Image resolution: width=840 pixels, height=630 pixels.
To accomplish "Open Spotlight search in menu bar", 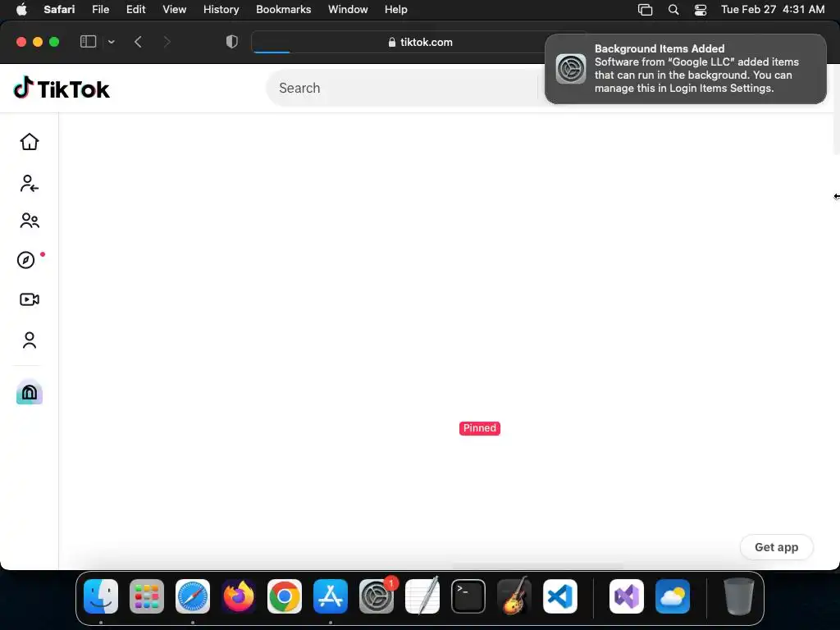I will pyautogui.click(x=673, y=10).
